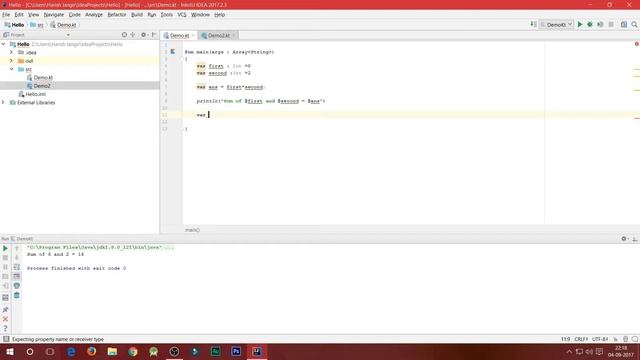Open the VCS menu
The width and height of the screenshot is (640, 360).
coord(182,14)
